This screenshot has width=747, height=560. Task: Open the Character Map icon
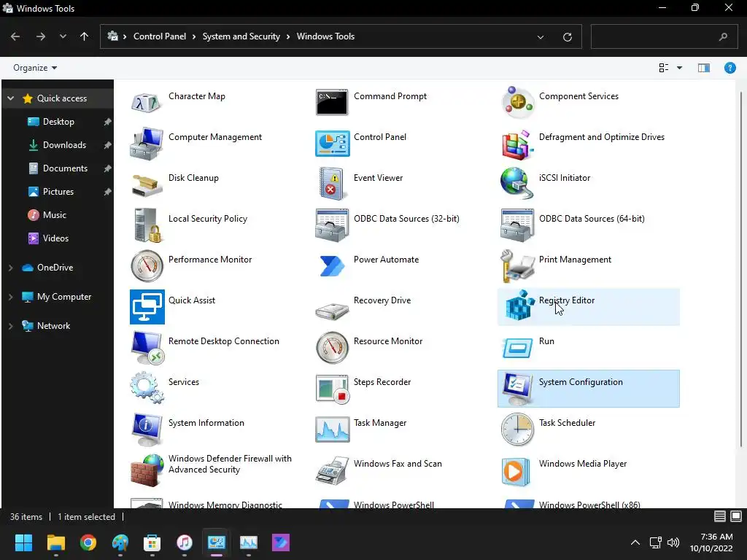147,102
